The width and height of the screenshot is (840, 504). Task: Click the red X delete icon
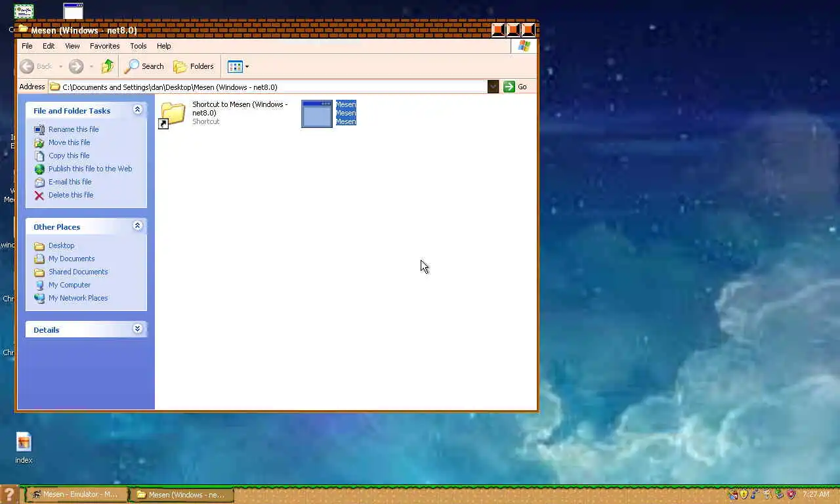click(x=39, y=195)
